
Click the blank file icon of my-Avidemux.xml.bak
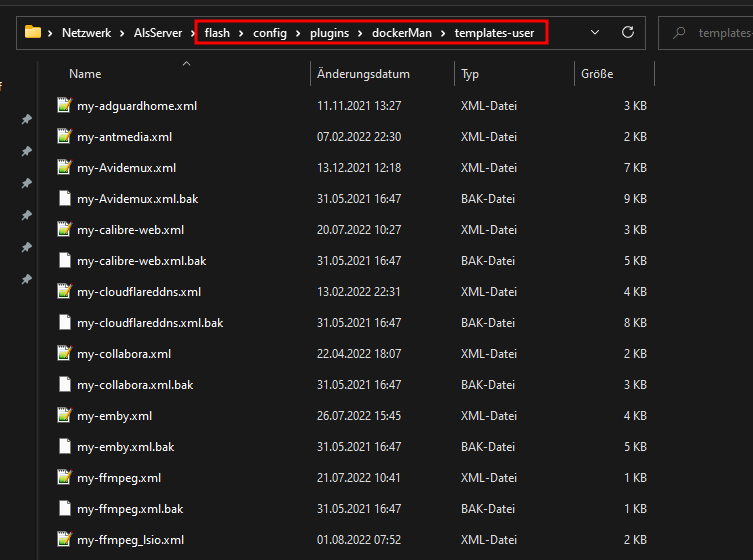[x=64, y=198]
